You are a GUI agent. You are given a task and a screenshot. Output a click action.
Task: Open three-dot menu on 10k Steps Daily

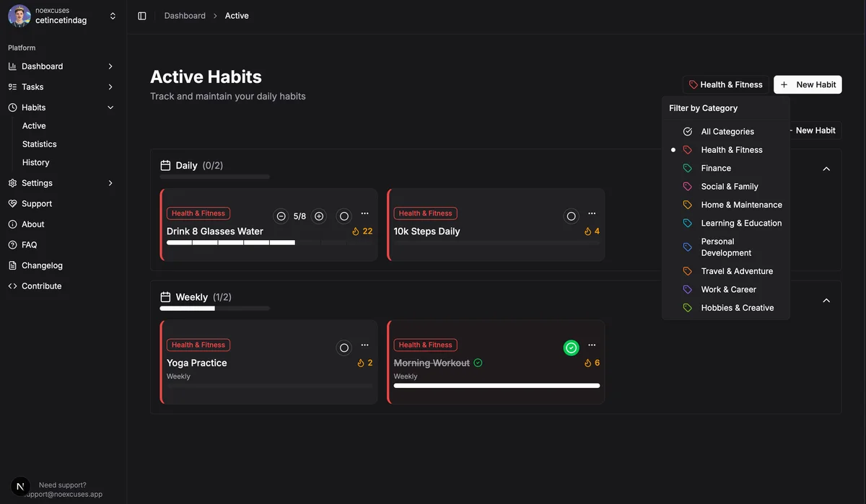click(x=592, y=214)
